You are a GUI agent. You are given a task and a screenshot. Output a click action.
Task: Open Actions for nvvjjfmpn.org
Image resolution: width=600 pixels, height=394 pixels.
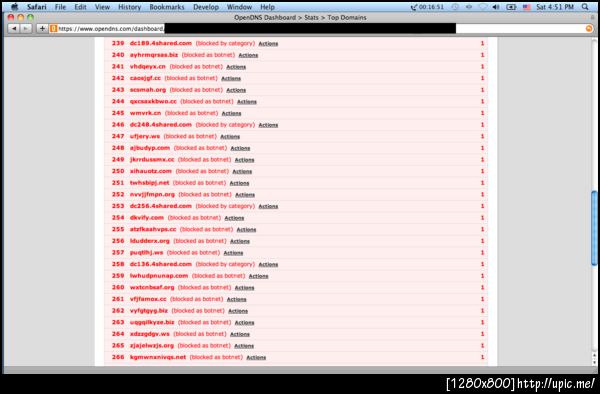[245, 195]
